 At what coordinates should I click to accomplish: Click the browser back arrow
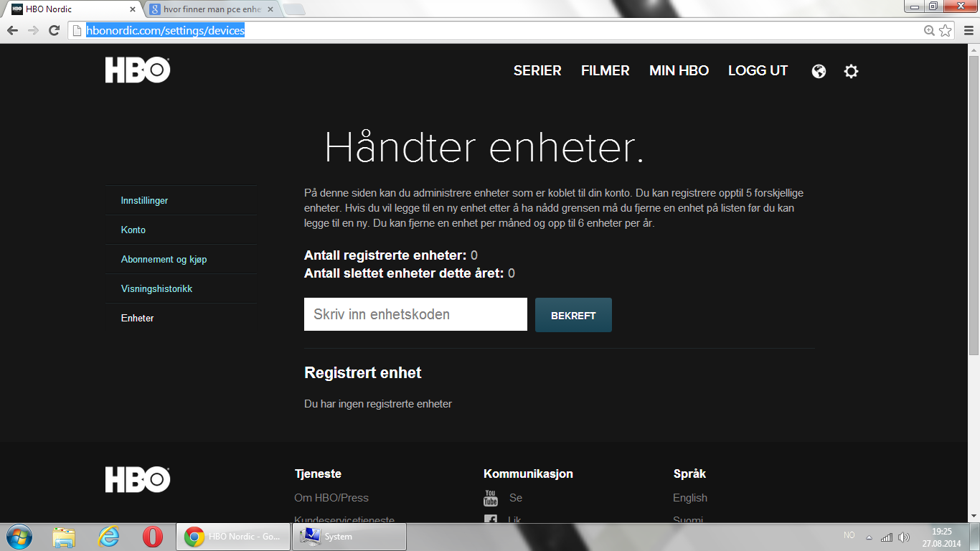(x=12, y=30)
